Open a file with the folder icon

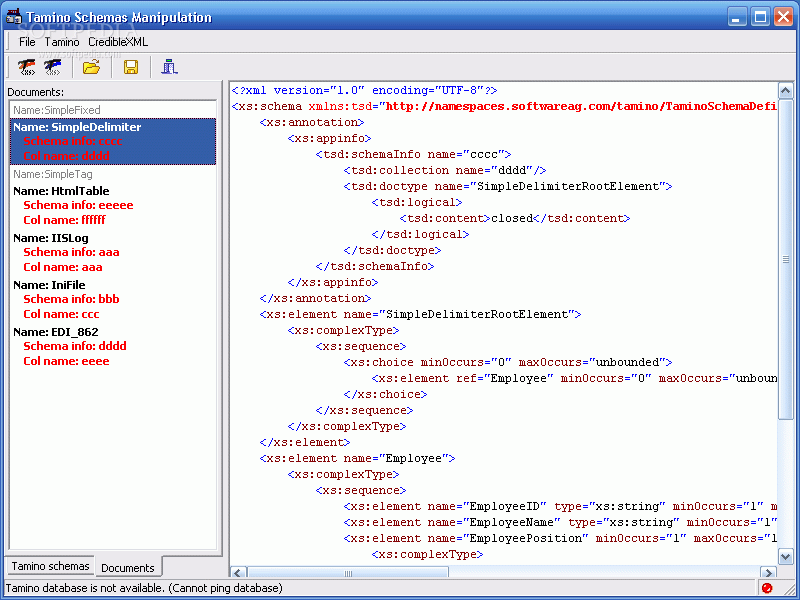[91, 67]
